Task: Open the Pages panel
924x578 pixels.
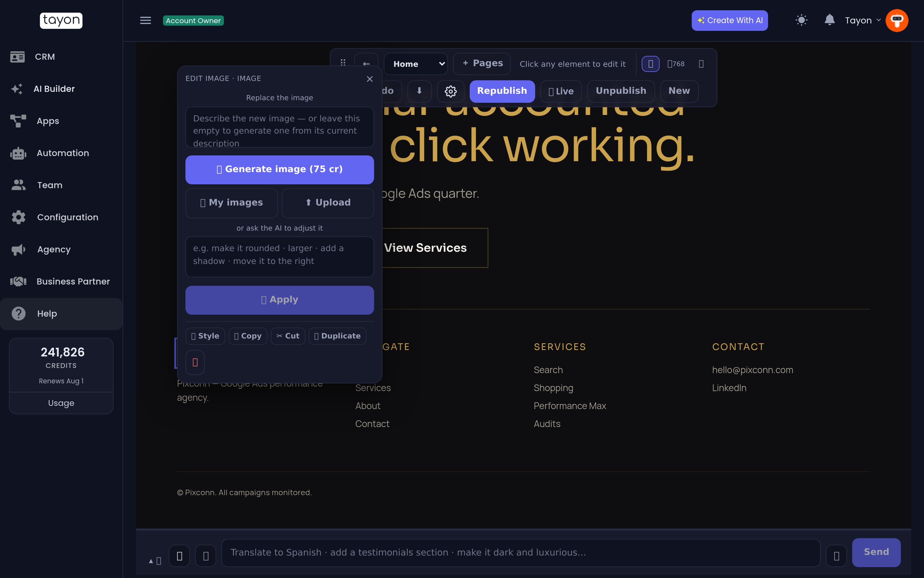Action: (x=482, y=64)
